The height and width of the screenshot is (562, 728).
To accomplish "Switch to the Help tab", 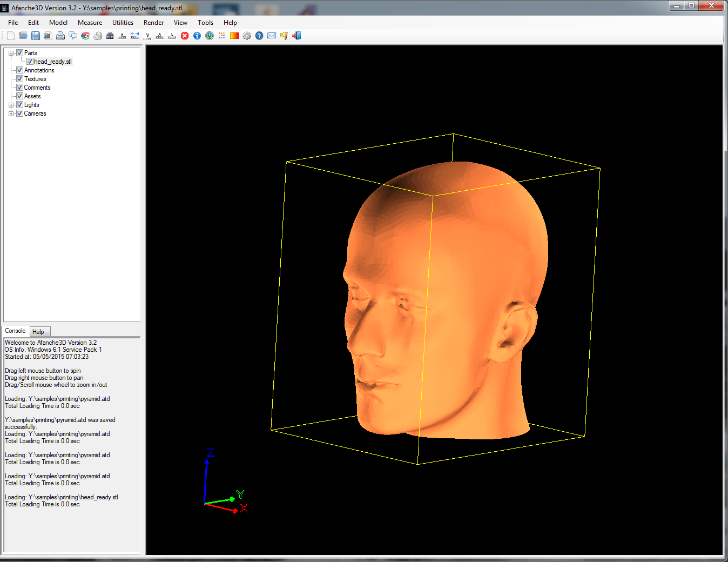I will [38, 332].
